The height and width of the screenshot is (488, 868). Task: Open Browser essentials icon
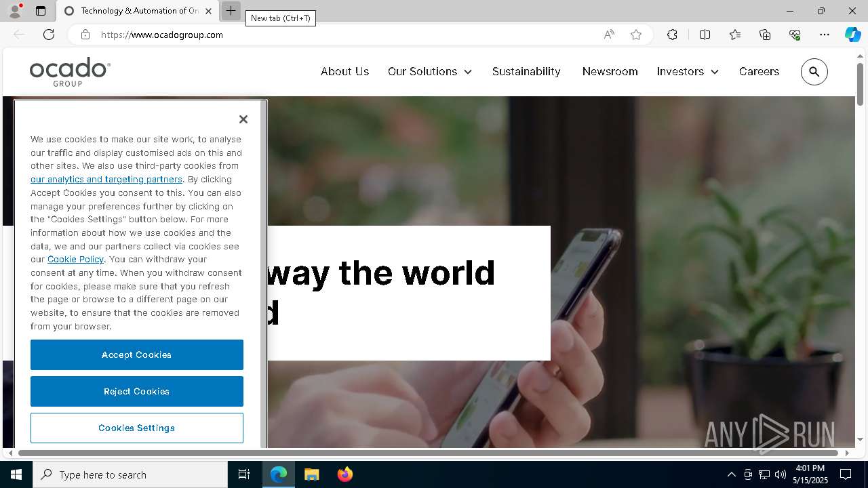[x=795, y=35]
